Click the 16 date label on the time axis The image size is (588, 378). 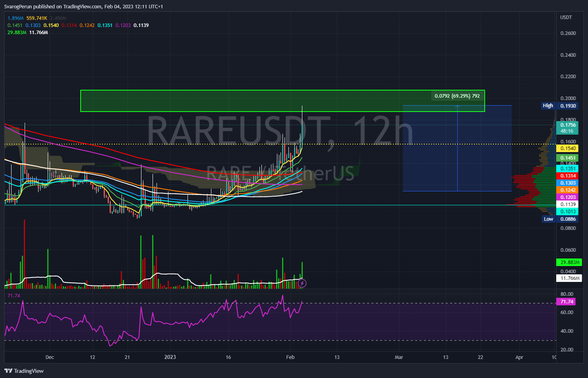click(x=228, y=357)
